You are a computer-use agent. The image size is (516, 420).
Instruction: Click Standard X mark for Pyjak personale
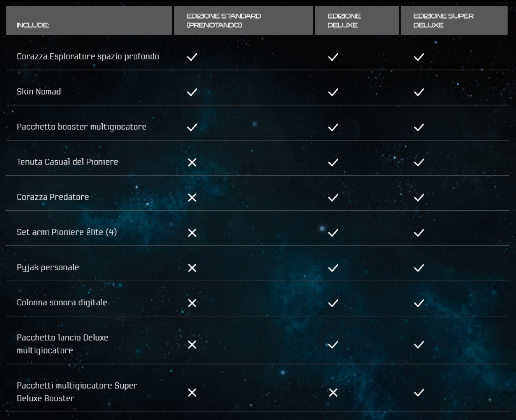192,268
